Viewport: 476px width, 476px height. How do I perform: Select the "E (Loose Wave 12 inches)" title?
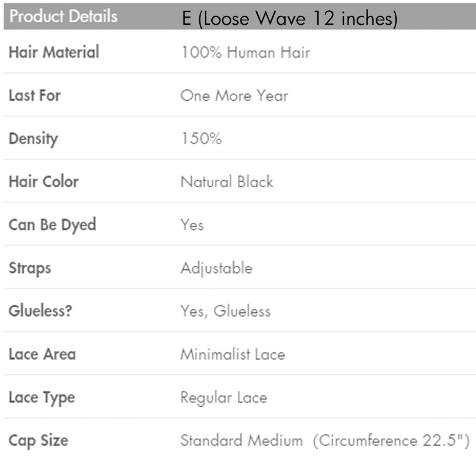289,19
